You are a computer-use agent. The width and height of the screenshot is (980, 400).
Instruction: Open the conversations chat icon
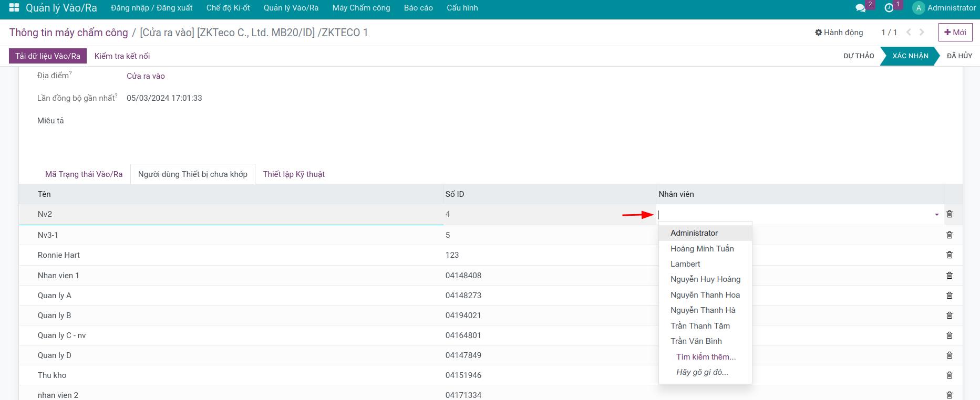pos(860,8)
